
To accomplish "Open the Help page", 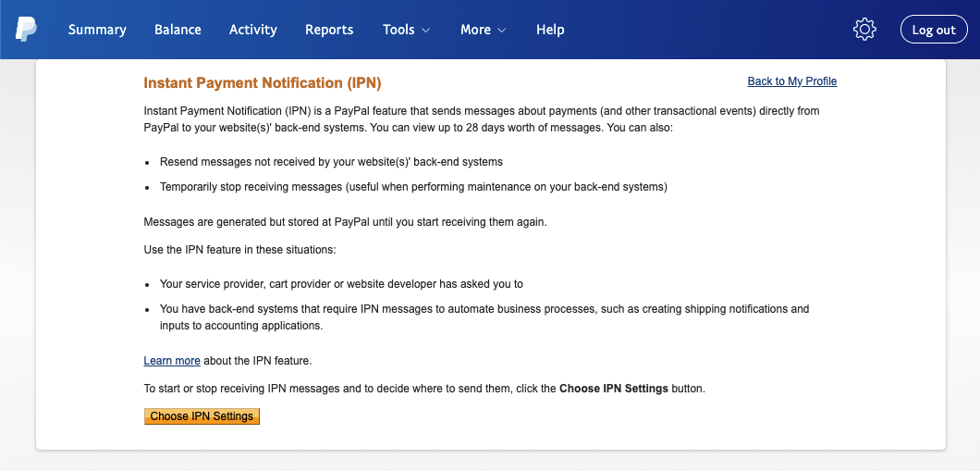I will pos(550,30).
